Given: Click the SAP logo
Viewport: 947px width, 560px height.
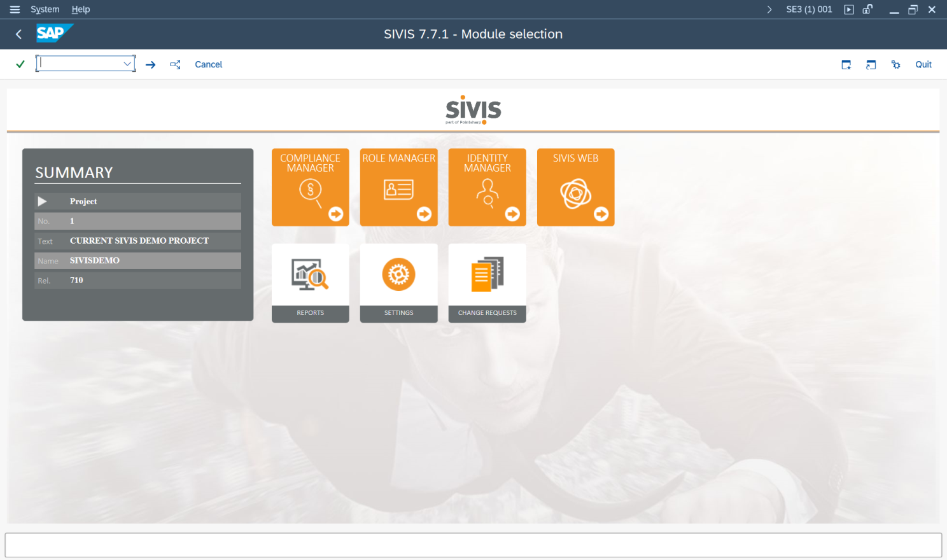Looking at the screenshot, I should (55, 33).
